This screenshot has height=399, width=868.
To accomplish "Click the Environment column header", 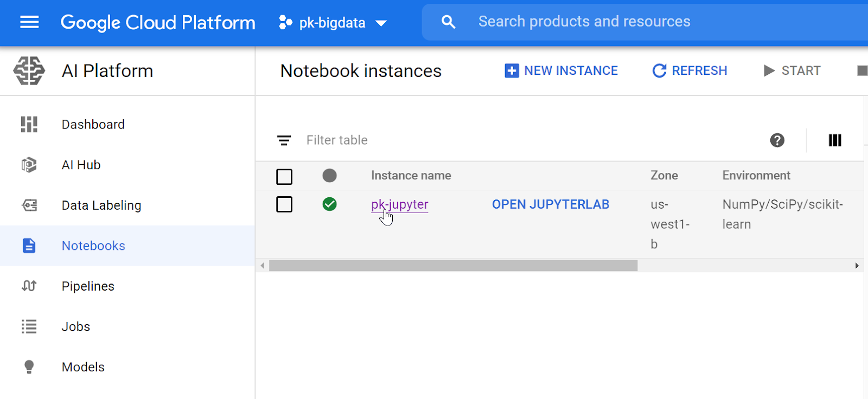I will (756, 176).
